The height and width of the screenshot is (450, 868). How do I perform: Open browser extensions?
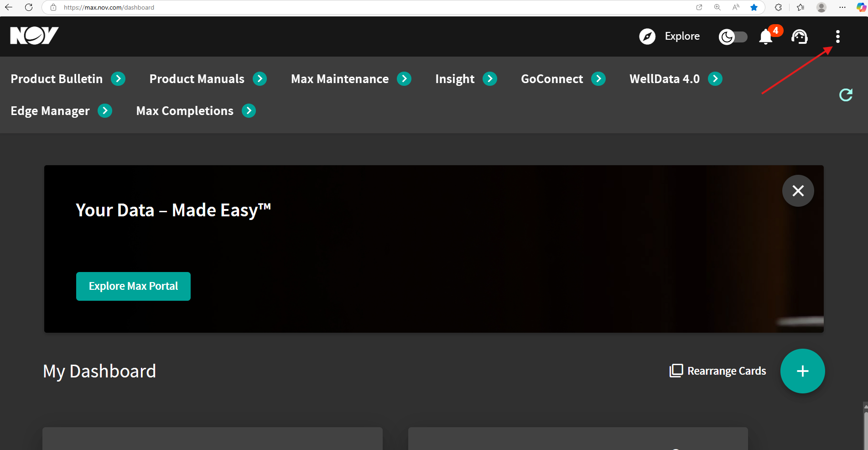pyautogui.click(x=779, y=7)
